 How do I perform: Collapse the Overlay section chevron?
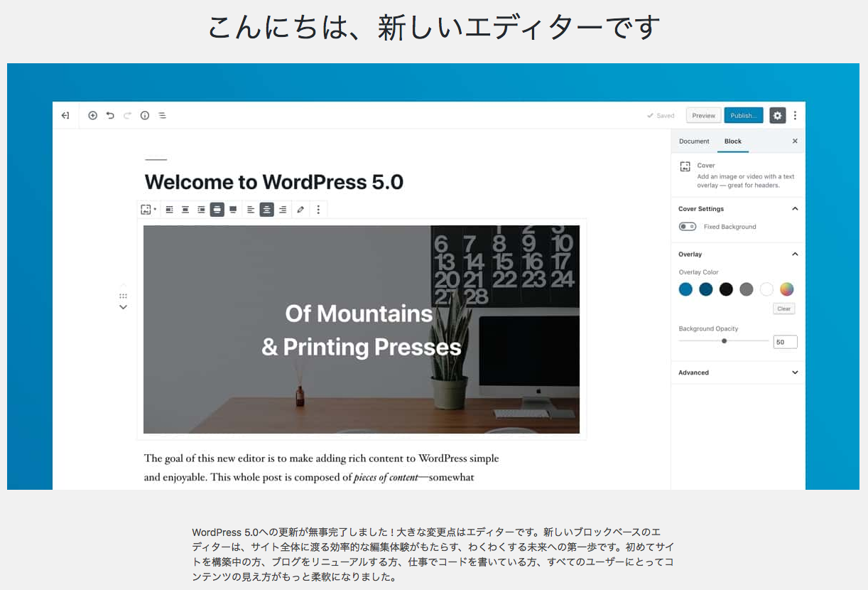(796, 254)
